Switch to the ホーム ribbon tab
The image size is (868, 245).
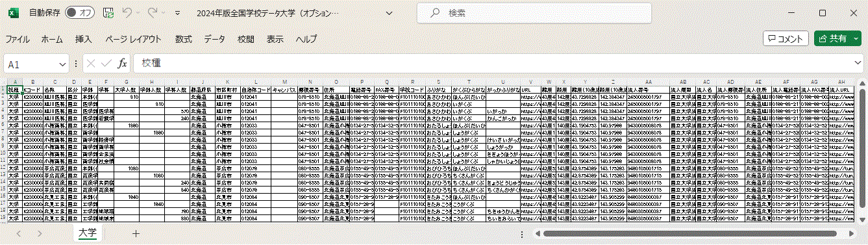52,39
